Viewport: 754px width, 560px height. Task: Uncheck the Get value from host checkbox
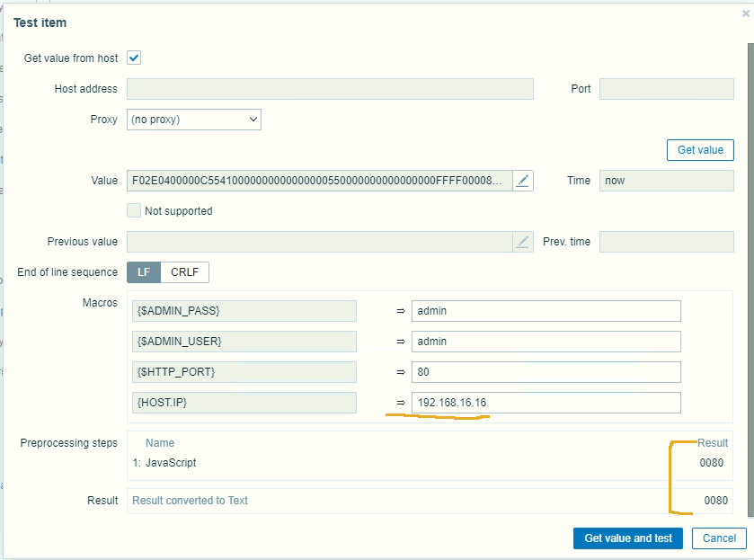tap(135, 58)
